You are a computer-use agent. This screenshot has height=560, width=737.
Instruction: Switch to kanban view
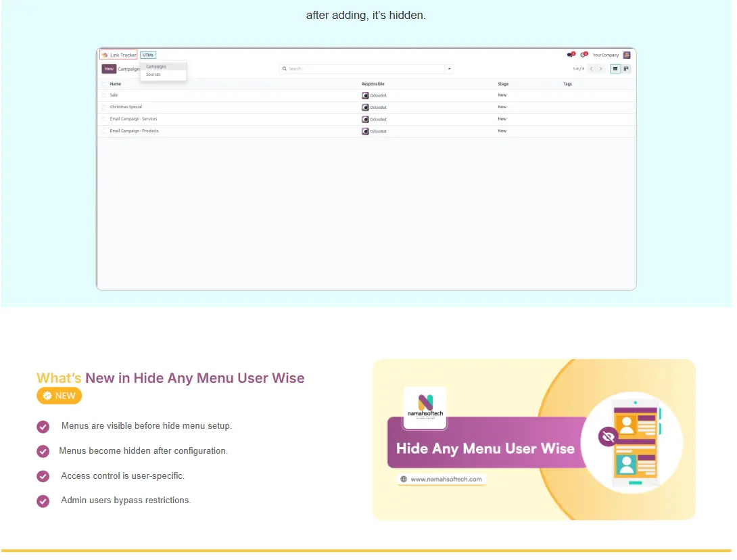[x=626, y=68]
